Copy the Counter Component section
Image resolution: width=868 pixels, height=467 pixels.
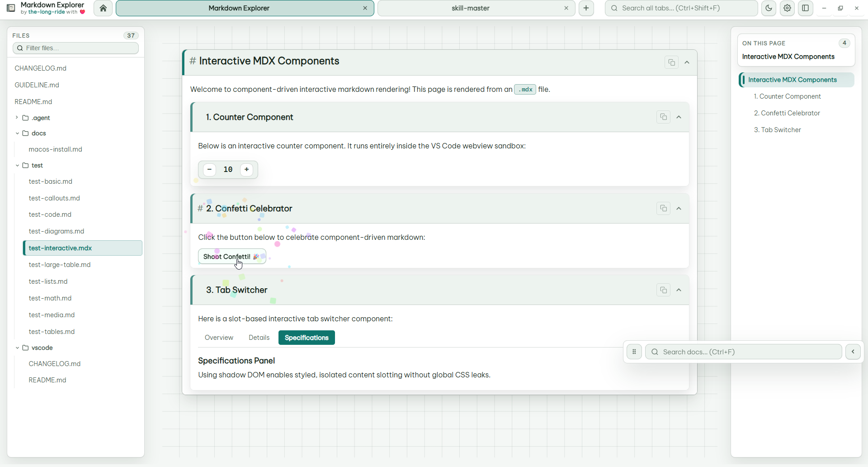(663, 117)
